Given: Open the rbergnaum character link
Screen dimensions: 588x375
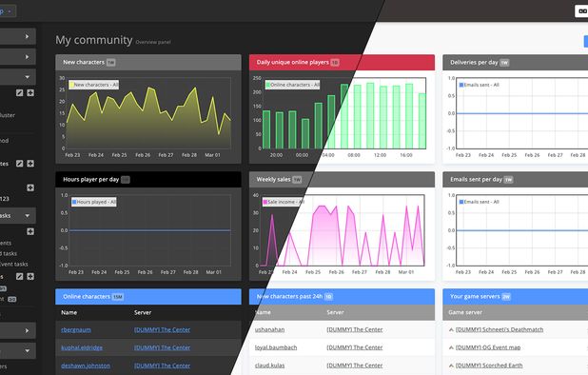Looking at the screenshot, I should coord(76,329).
